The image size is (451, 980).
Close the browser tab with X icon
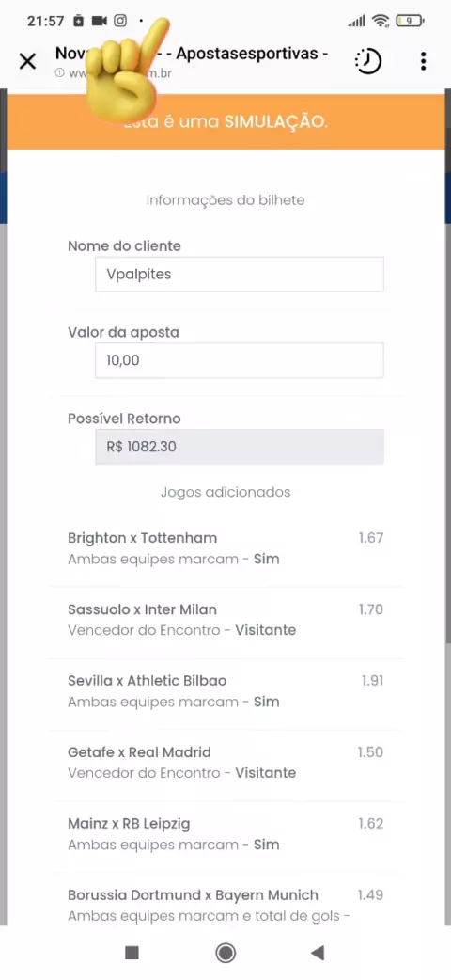click(x=27, y=61)
